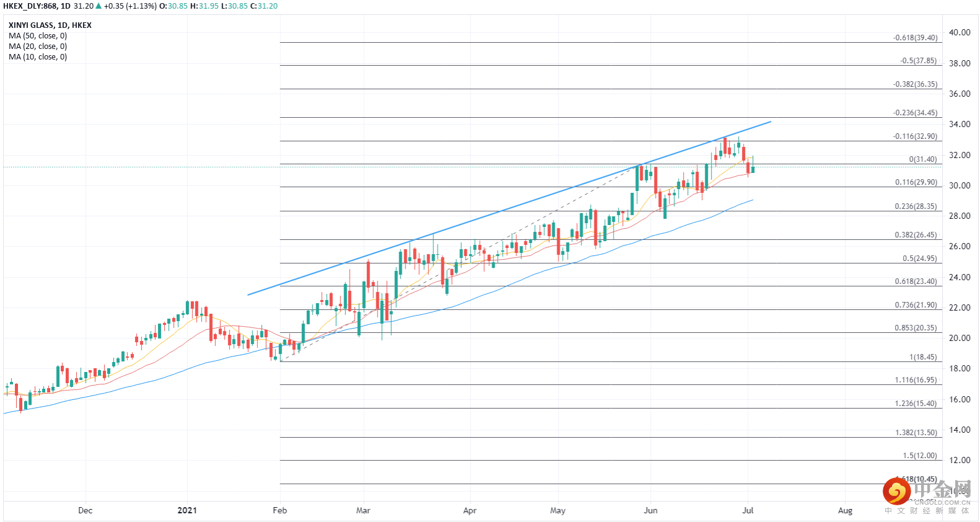This screenshot has width=980, height=522.
Task: Click the 2021 label on time axis
Action: 187,511
